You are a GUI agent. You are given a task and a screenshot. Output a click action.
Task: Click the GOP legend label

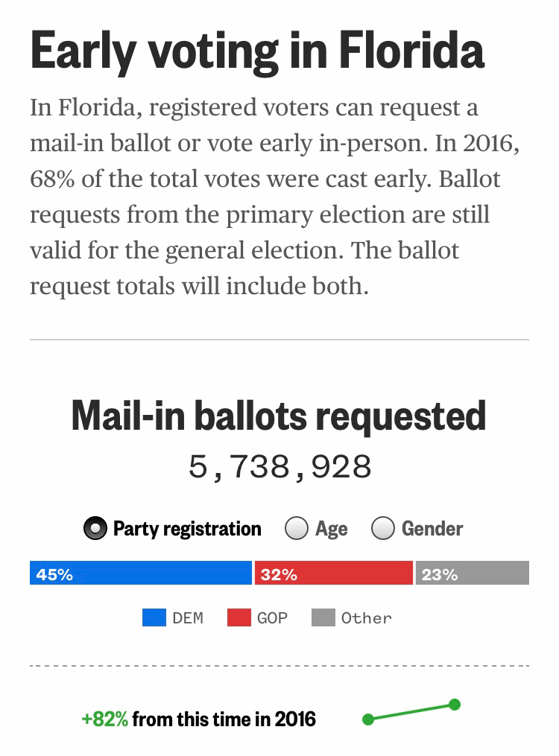pos(272,618)
